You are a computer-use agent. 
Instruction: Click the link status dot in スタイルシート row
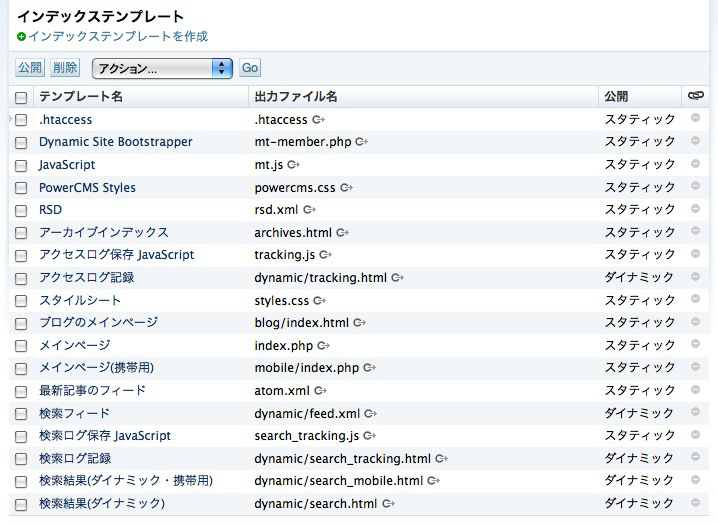click(x=696, y=299)
